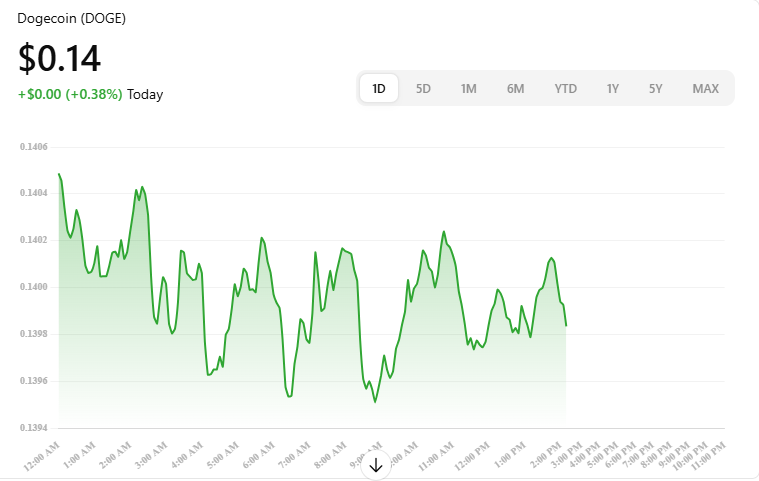
Task: Switch chart to 5D range
Action: [x=423, y=89]
